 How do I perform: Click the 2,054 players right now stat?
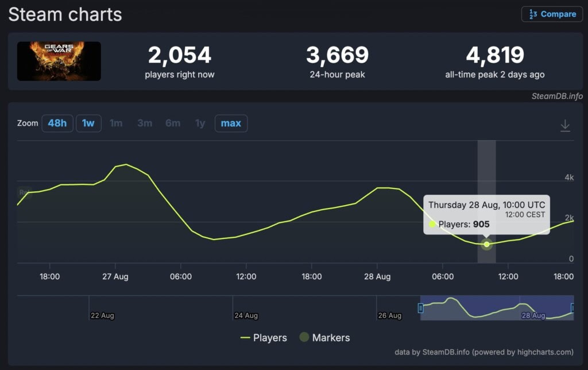pyautogui.click(x=180, y=61)
